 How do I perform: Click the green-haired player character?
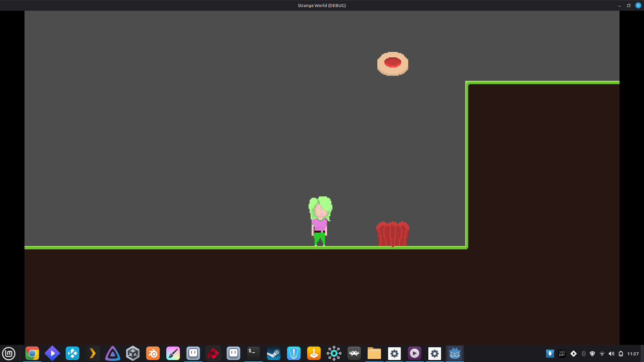320,221
